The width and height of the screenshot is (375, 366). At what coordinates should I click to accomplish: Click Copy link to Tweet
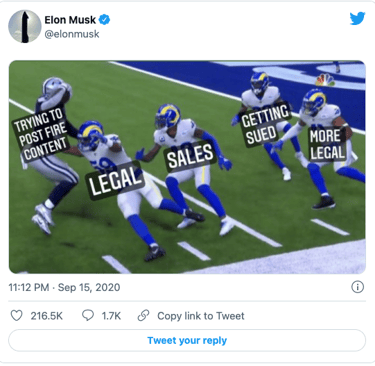(201, 316)
